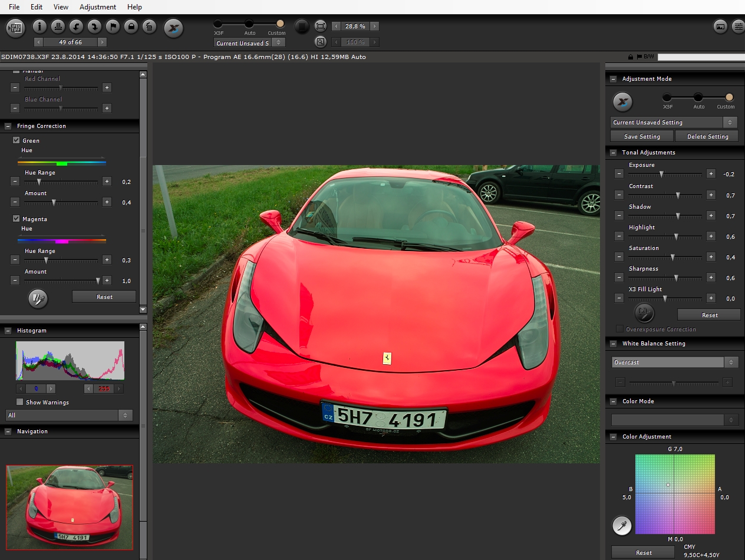The image size is (745, 560).
Task: Uncheck the Green fringe correction checkbox
Action: click(x=17, y=140)
